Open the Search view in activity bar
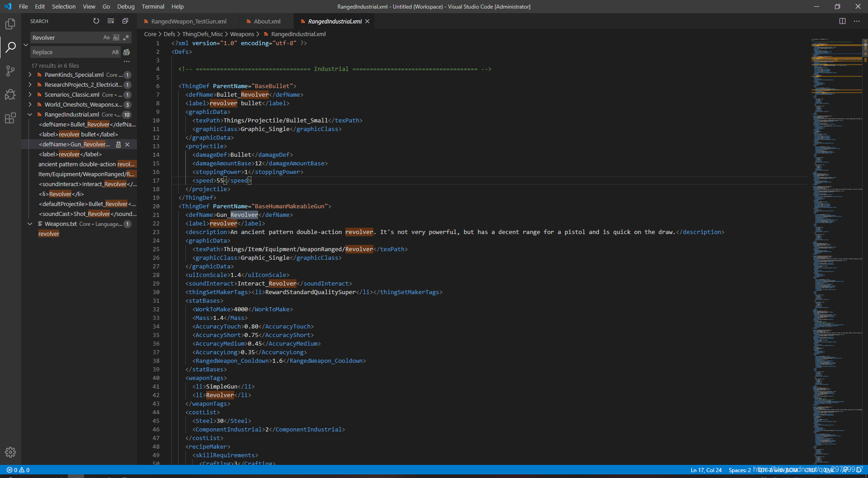This screenshot has width=868, height=478. point(10,47)
